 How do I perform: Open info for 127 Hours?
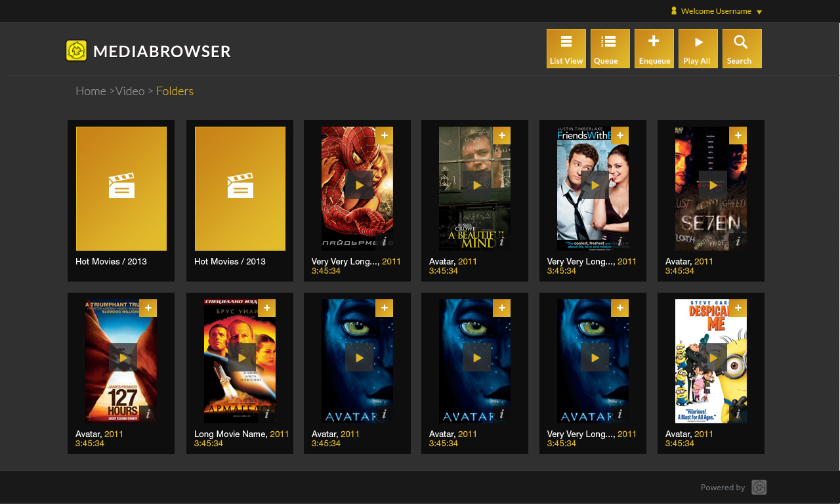click(x=148, y=414)
